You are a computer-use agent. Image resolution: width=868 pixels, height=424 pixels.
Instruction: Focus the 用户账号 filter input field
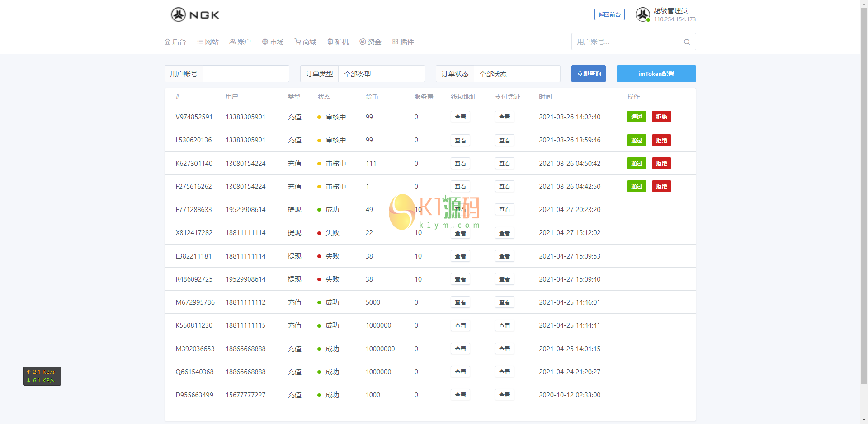pyautogui.click(x=245, y=74)
